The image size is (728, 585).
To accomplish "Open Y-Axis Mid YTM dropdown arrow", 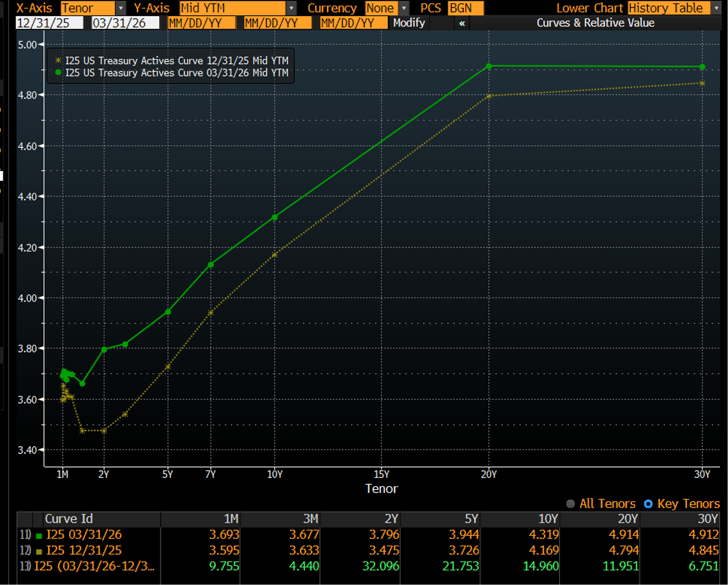I will click(x=291, y=8).
